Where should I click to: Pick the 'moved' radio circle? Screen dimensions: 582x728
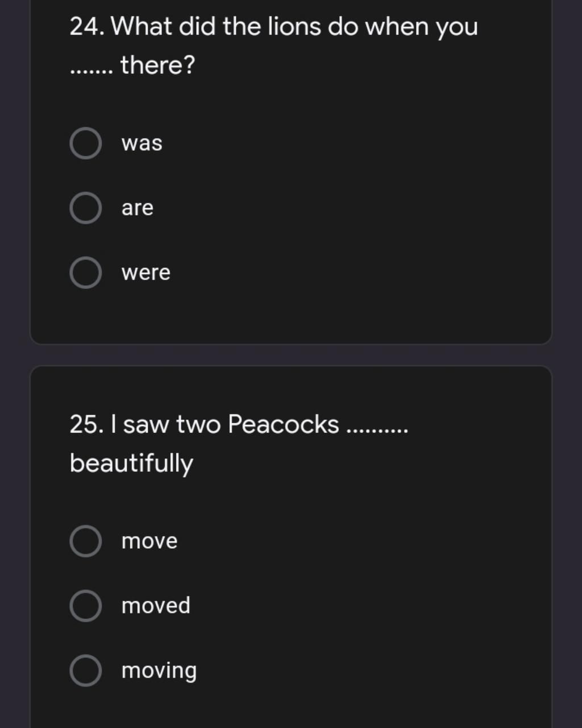tap(86, 606)
